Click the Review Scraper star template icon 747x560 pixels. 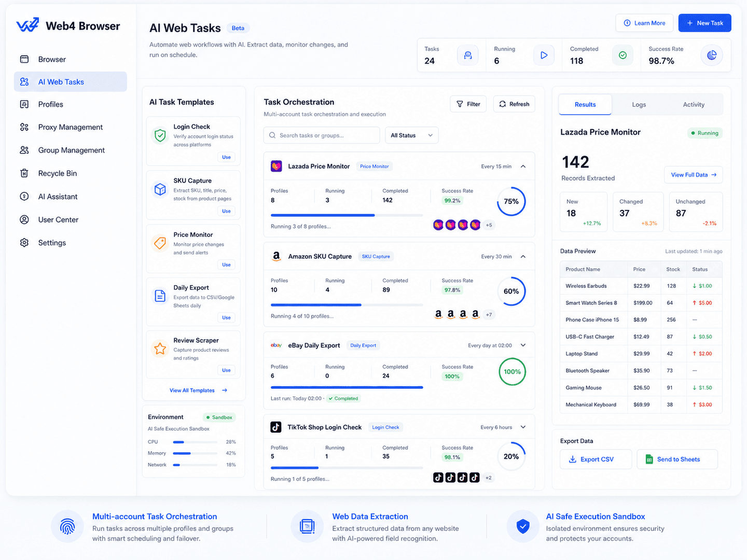160,348
